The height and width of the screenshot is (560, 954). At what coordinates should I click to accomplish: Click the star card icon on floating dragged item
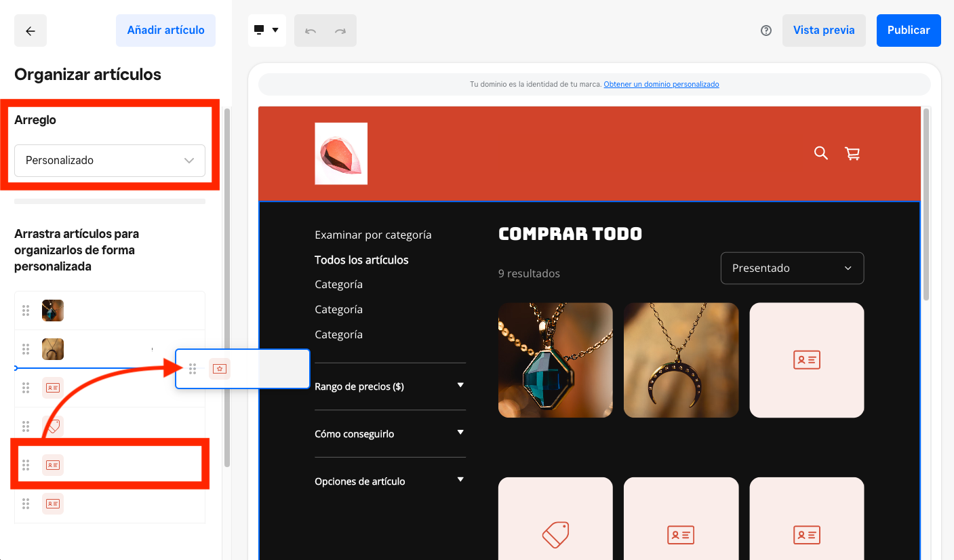[x=220, y=369]
